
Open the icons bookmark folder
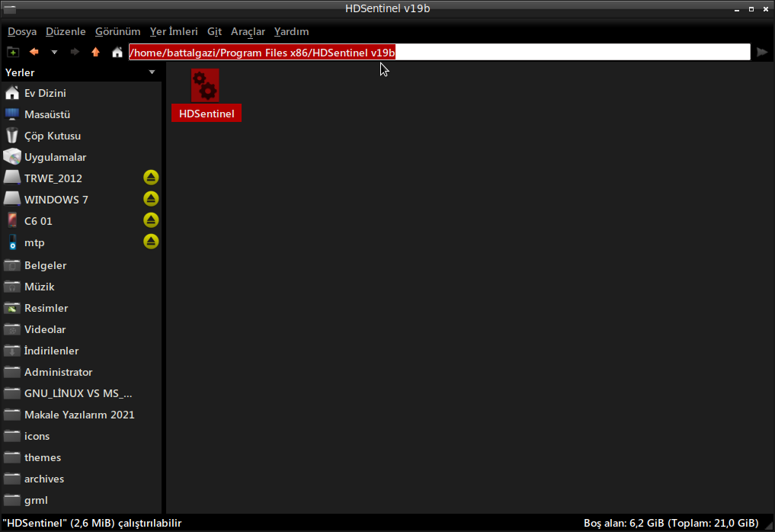(x=81, y=436)
